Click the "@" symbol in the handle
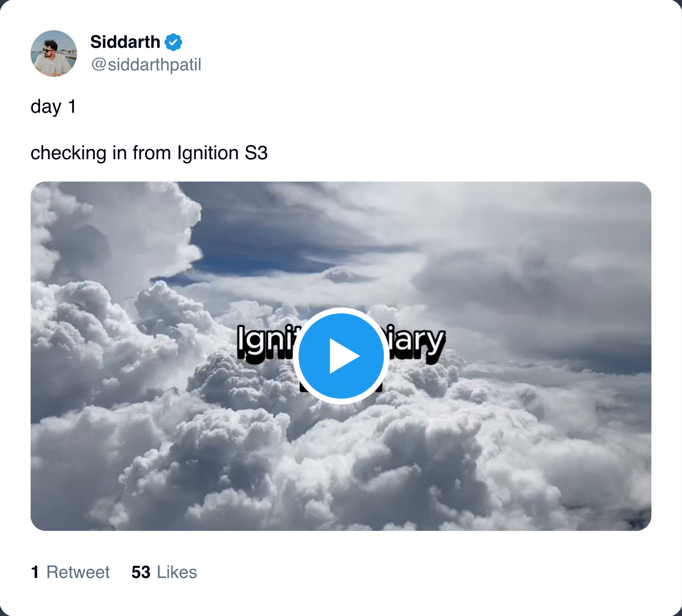The height and width of the screenshot is (616, 682). click(x=98, y=64)
